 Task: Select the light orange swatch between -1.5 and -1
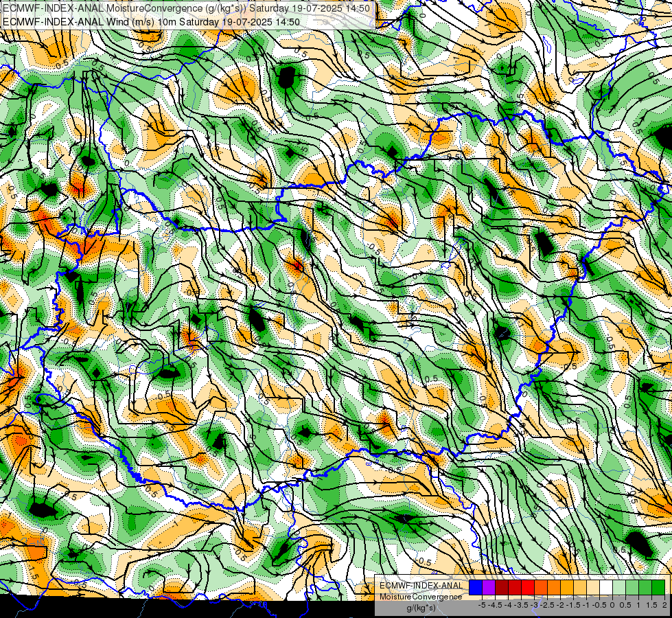[x=580, y=588]
